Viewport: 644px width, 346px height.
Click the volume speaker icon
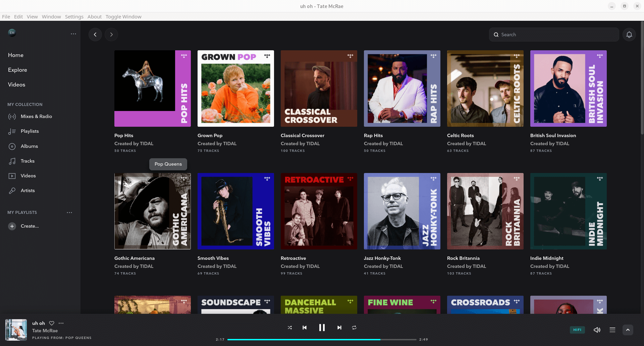tap(597, 330)
